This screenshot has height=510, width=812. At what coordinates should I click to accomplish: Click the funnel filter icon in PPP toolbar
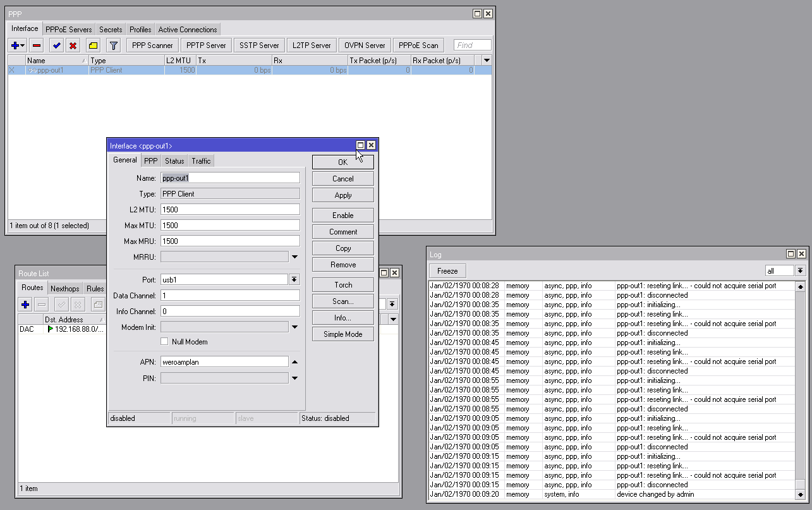pos(113,46)
